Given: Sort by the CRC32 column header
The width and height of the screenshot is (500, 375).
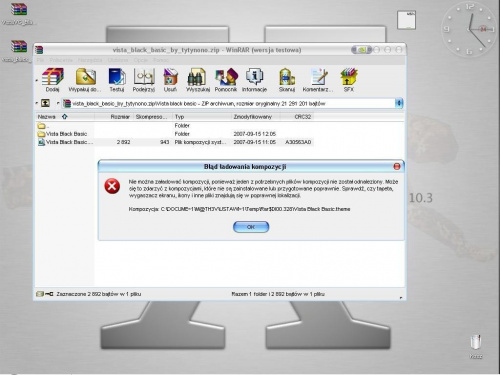Looking at the screenshot, I should pos(297,117).
